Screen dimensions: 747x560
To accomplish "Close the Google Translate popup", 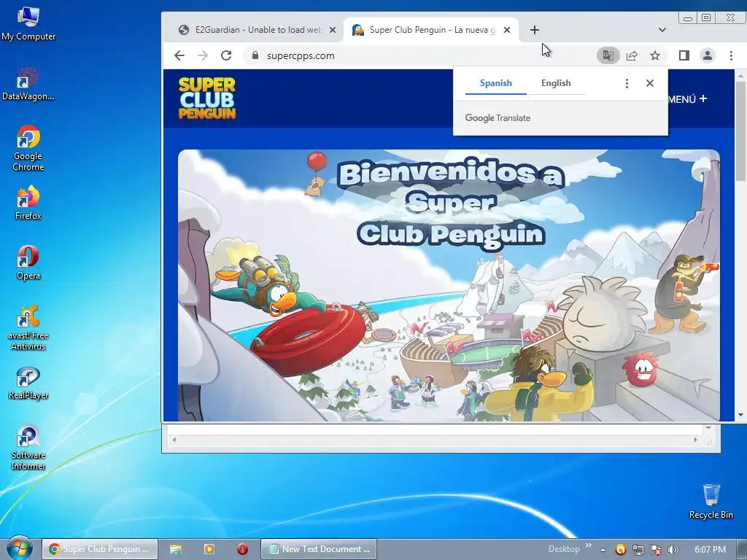I will [x=650, y=83].
